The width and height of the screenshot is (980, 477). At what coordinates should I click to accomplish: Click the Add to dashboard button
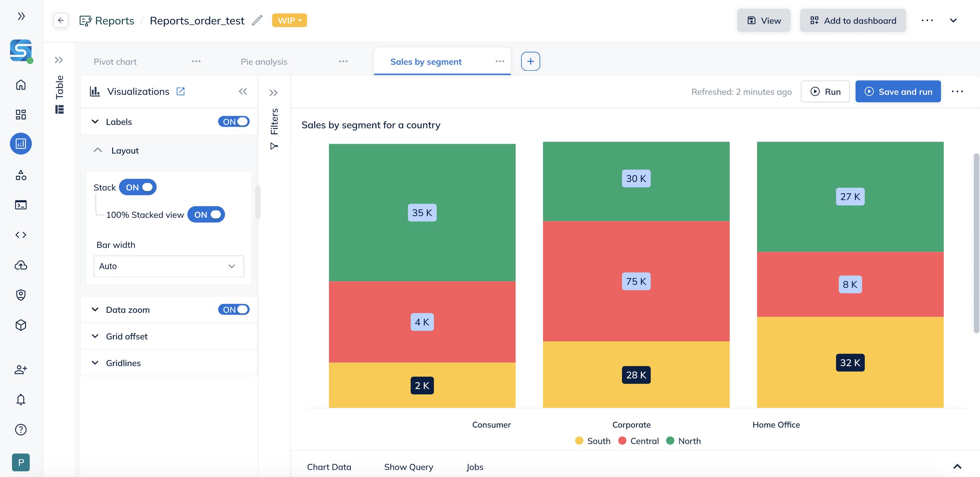click(853, 21)
